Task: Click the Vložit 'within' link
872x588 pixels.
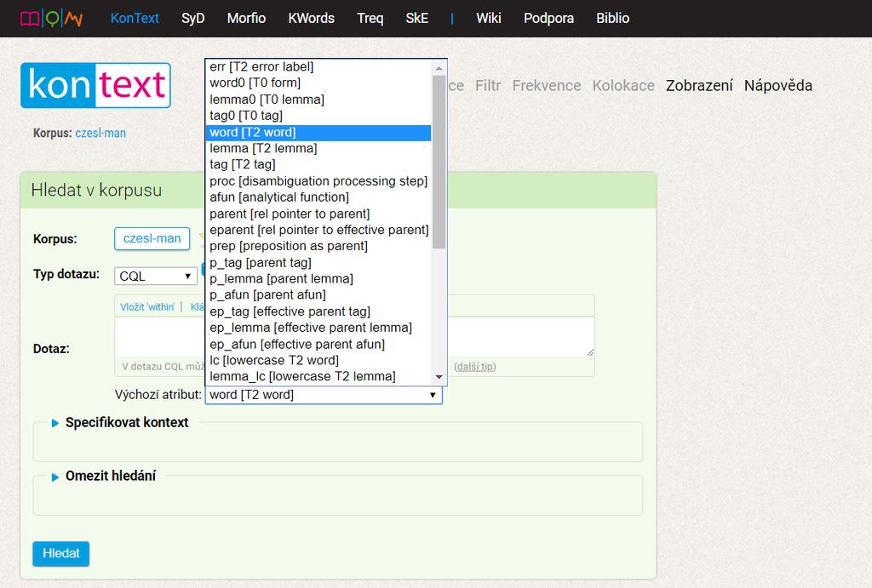Action: (147, 307)
